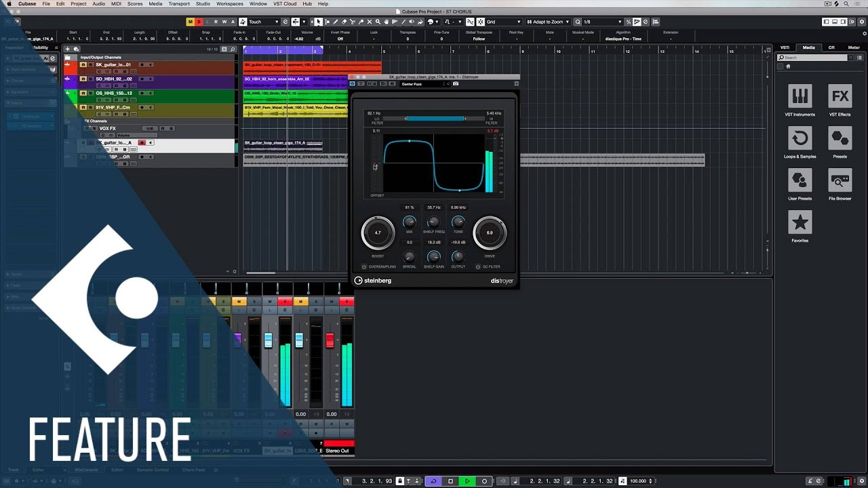Click the Apple menu icon
Viewport: 868px width, 488px height.
(9, 4)
